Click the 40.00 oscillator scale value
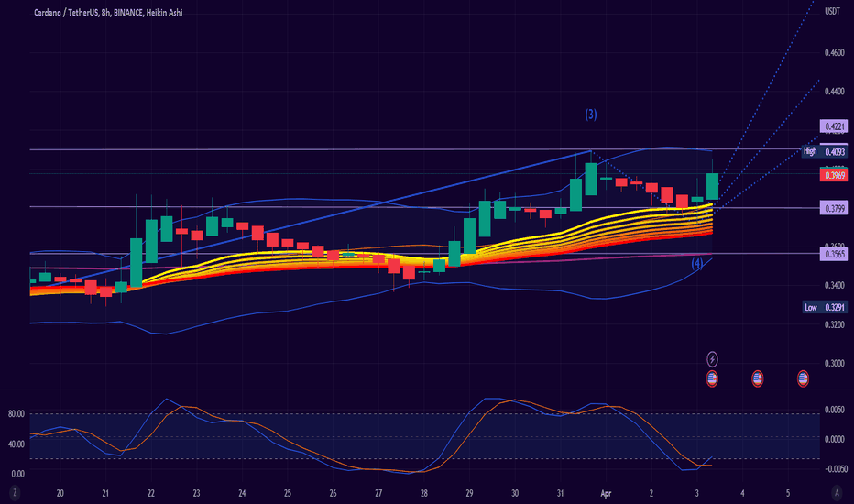This screenshot has height=504, width=854. tap(16, 444)
